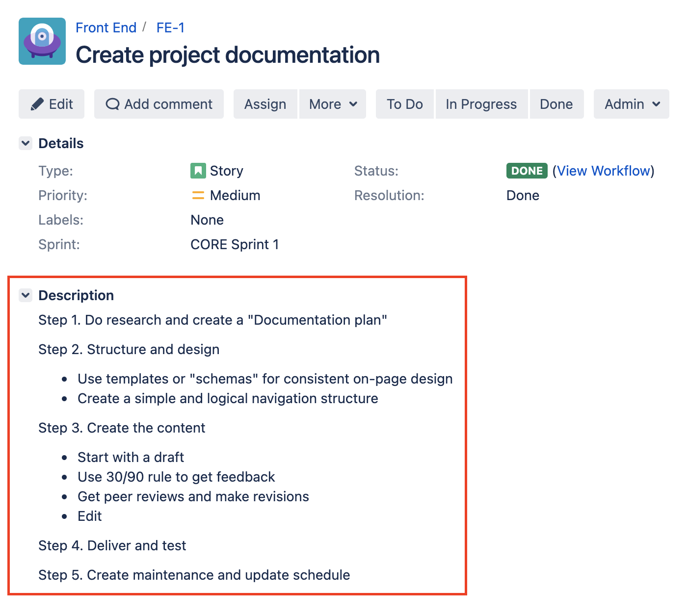The width and height of the screenshot is (688, 616).
Task: Collapse the Details section chevron
Action: (26, 143)
